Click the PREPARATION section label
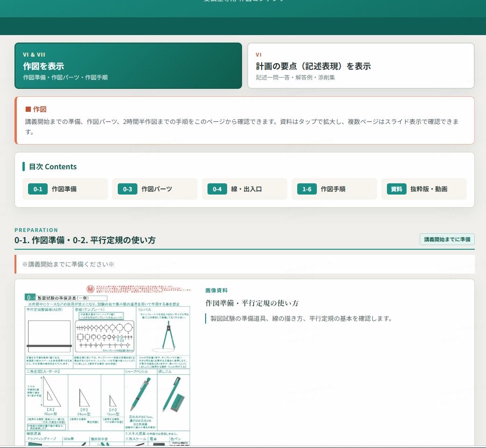This screenshot has height=448, width=486. click(36, 230)
